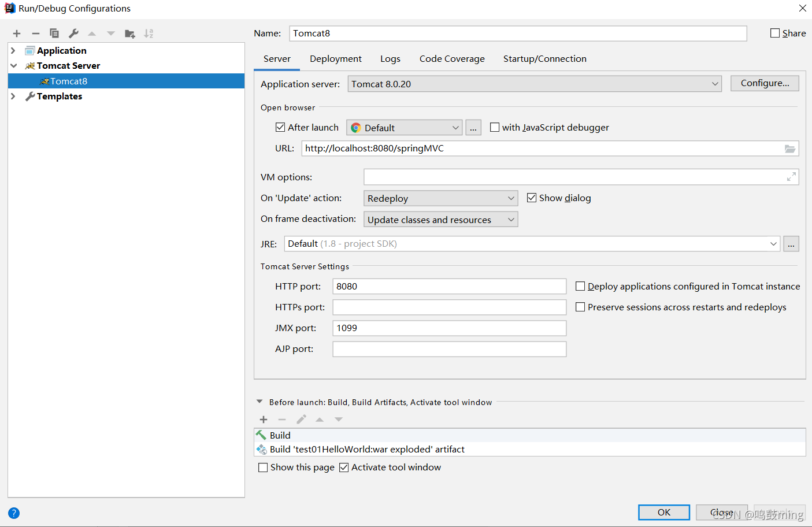Create new folder for configurations
The height and width of the screenshot is (527, 812).
tap(130, 34)
